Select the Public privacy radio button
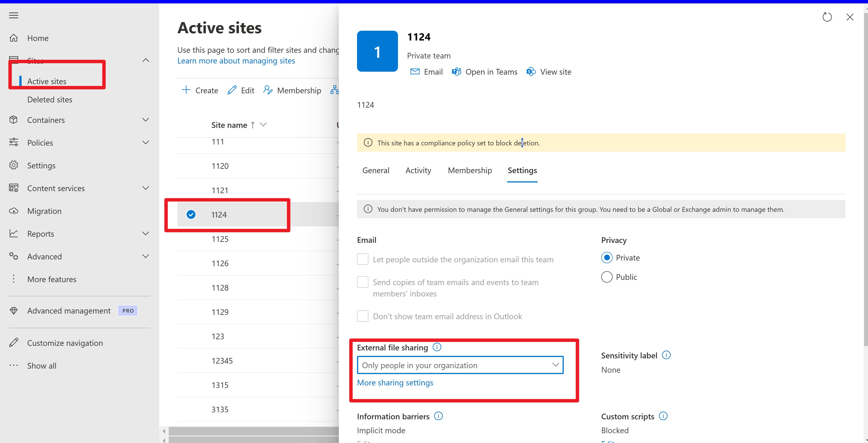This screenshot has width=868, height=443. (606, 277)
